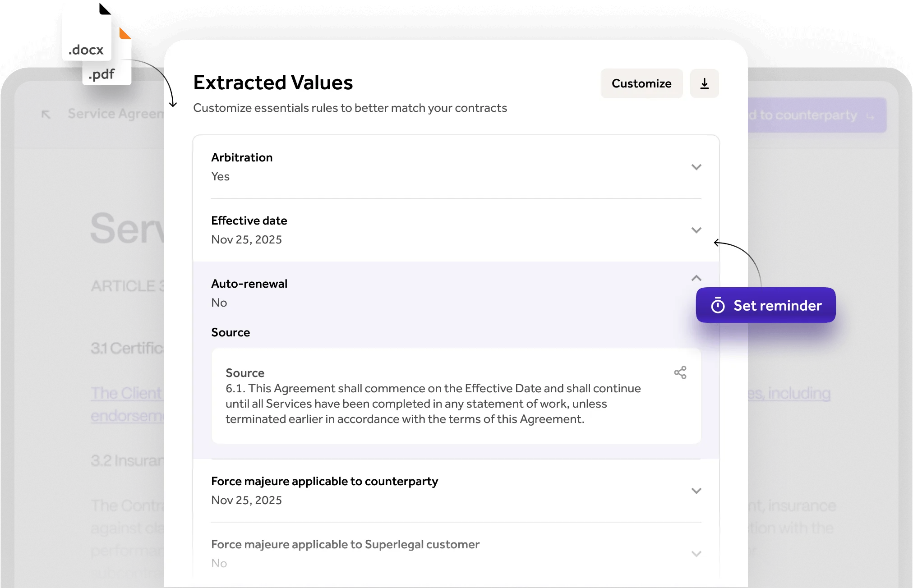Click the 'Force majeure applicable to counterparty' label
Viewport: 913px width, 588px height.
324,481
